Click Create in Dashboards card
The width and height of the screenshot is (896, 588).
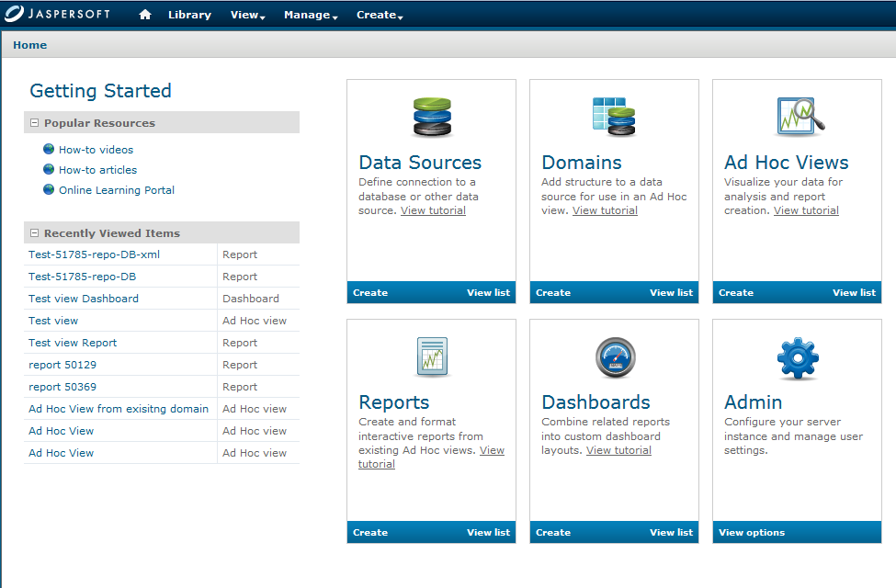pos(553,533)
